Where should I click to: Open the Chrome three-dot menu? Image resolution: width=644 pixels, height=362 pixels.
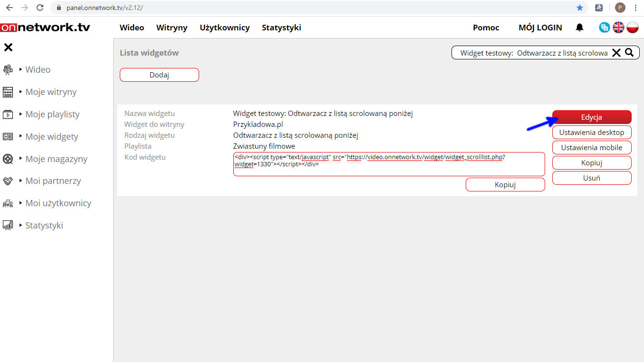pyautogui.click(x=635, y=8)
